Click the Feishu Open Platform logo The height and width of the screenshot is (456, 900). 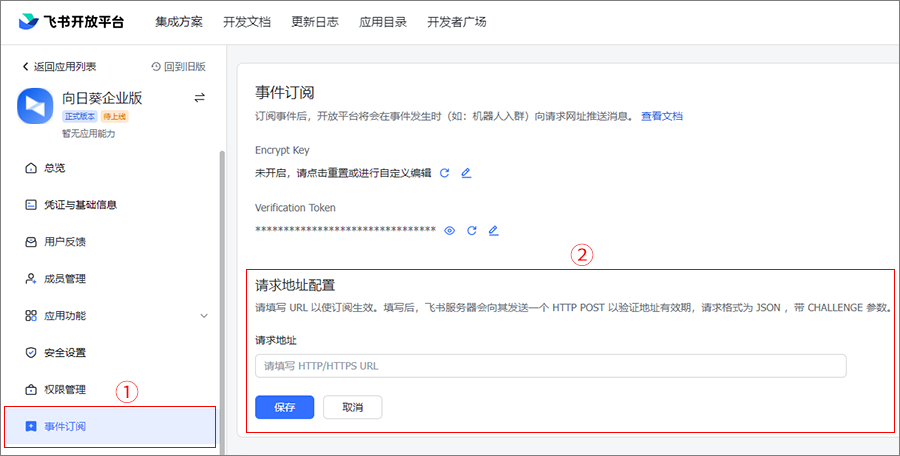(72, 21)
